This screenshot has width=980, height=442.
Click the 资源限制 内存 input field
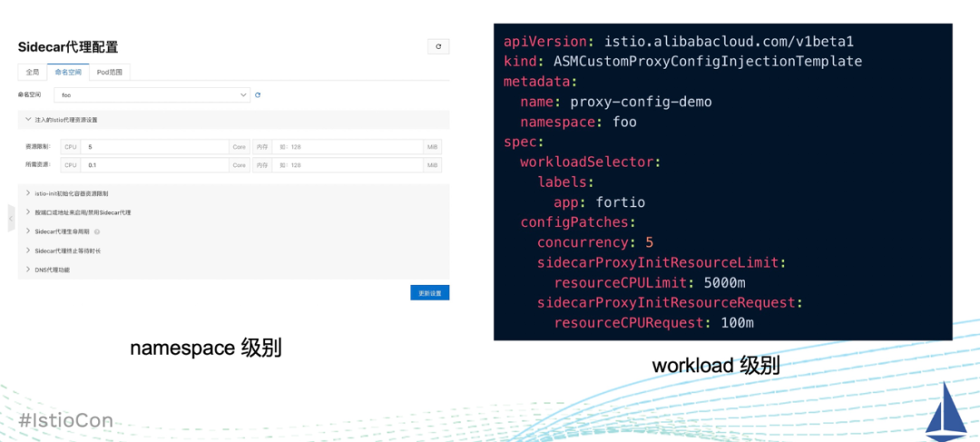[x=347, y=147]
